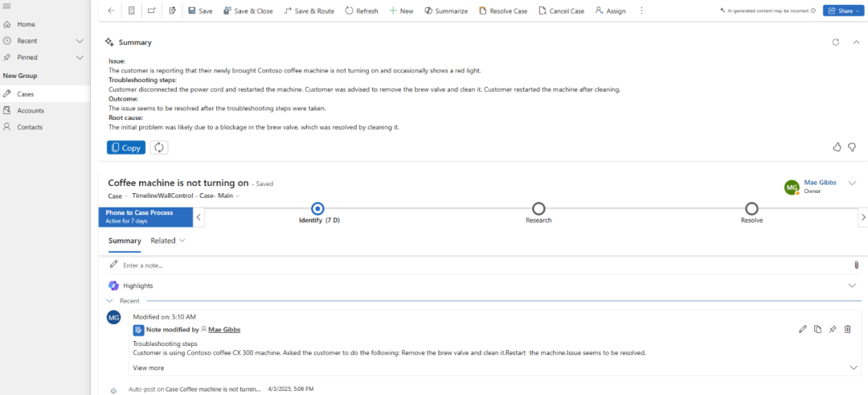Copy the note with copy icon
868x395 pixels.
coord(817,330)
